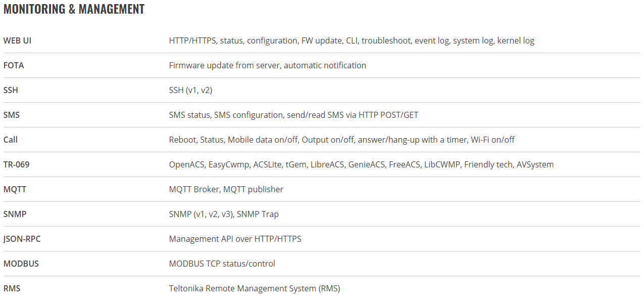Select the WEB UI row label
This screenshot has height=302, width=644.
pos(17,40)
